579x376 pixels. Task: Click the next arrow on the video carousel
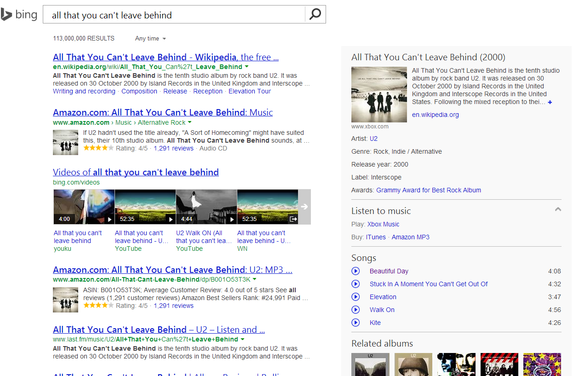click(305, 207)
